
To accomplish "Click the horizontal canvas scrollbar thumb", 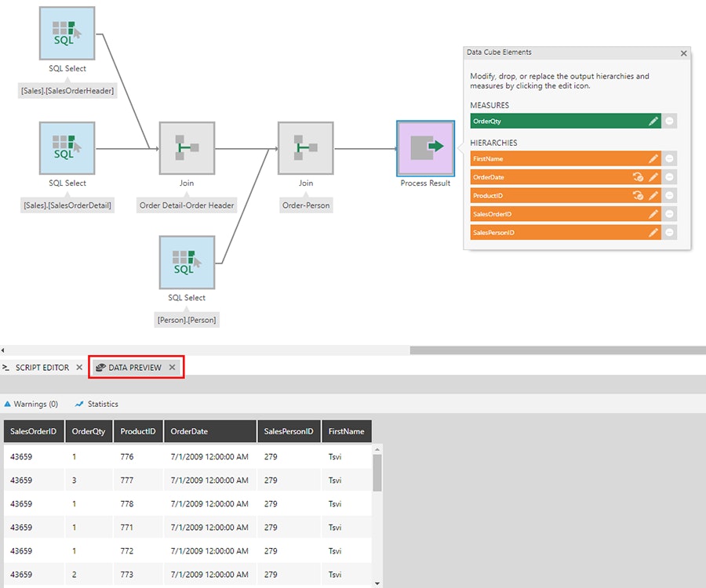I will tap(558, 350).
